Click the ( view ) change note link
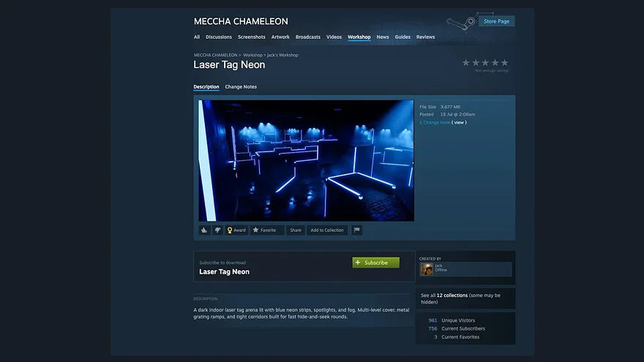 (x=459, y=122)
